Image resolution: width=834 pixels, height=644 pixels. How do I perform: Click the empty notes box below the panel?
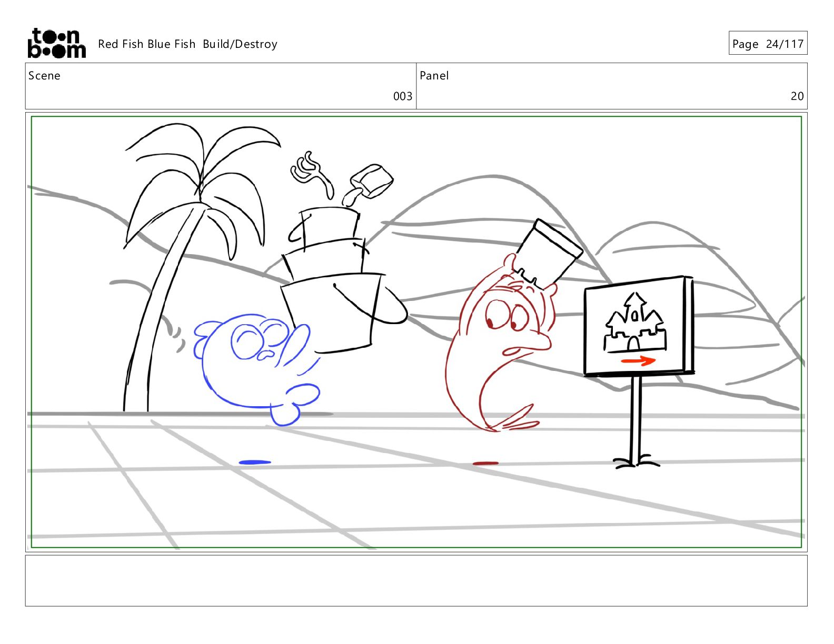[x=416, y=581]
